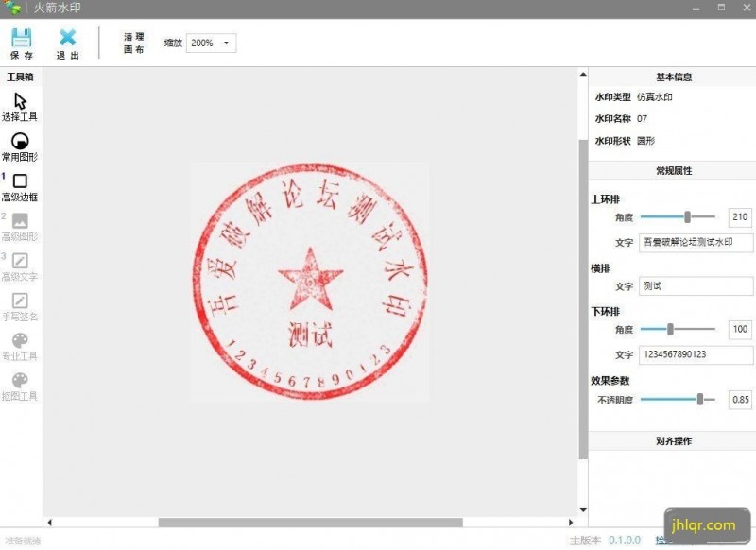Open the 200% zoom dropdown

coord(210,42)
